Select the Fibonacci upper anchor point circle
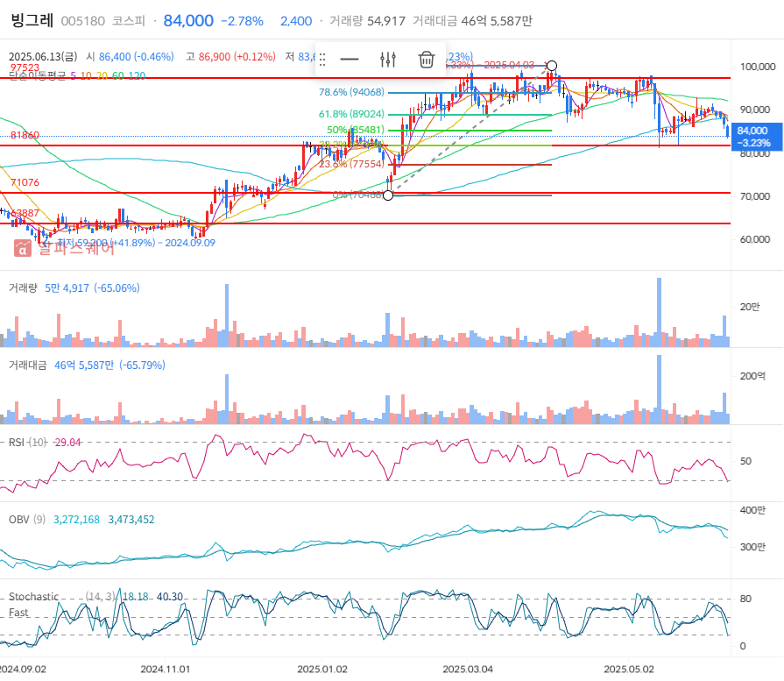The height and width of the screenshot is (681, 784). click(x=552, y=66)
